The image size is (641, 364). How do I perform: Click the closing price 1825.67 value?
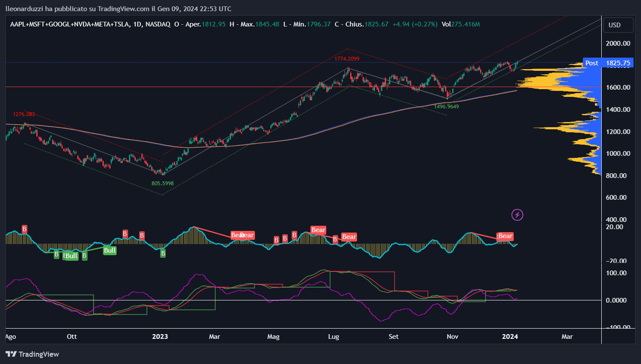tap(376, 24)
